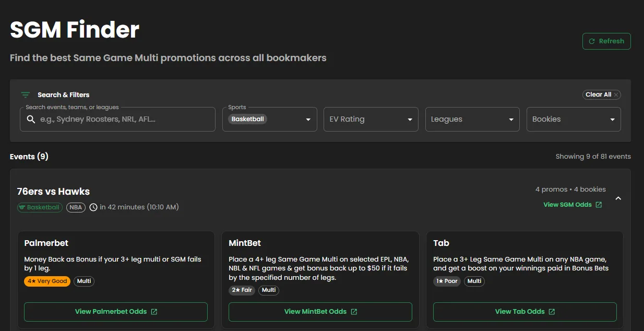644x331 pixels.
Task: Click the clock icon showing the match start time
Action: [x=93, y=207]
